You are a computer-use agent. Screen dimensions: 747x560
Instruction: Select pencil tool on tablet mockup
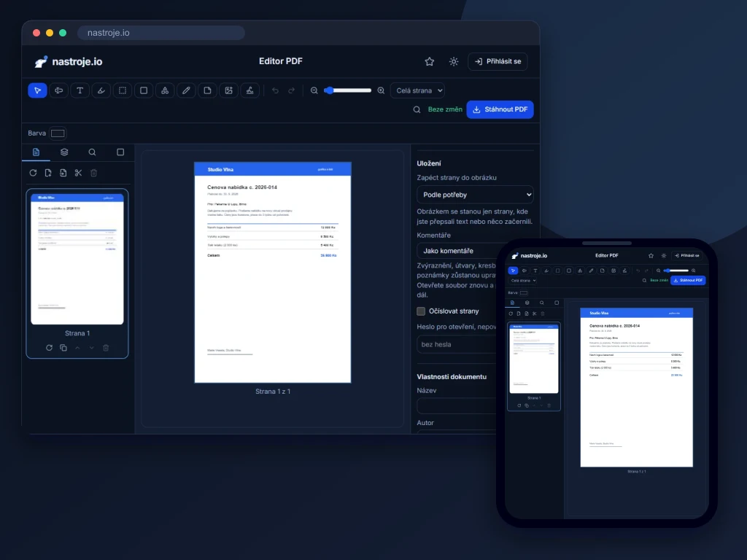591,271
